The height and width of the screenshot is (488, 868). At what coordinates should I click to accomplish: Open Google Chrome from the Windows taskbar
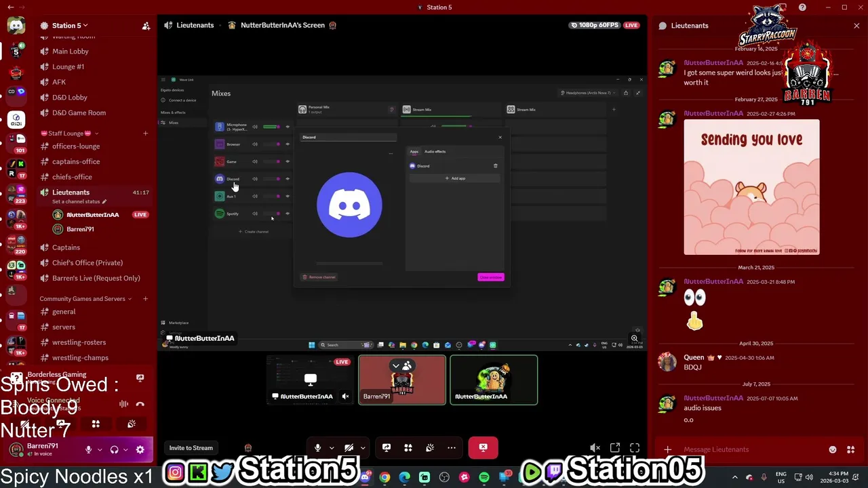tap(384, 477)
